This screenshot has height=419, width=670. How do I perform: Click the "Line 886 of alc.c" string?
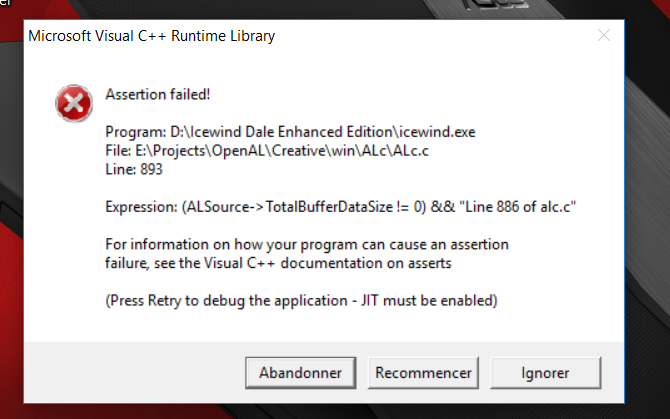click(517, 207)
